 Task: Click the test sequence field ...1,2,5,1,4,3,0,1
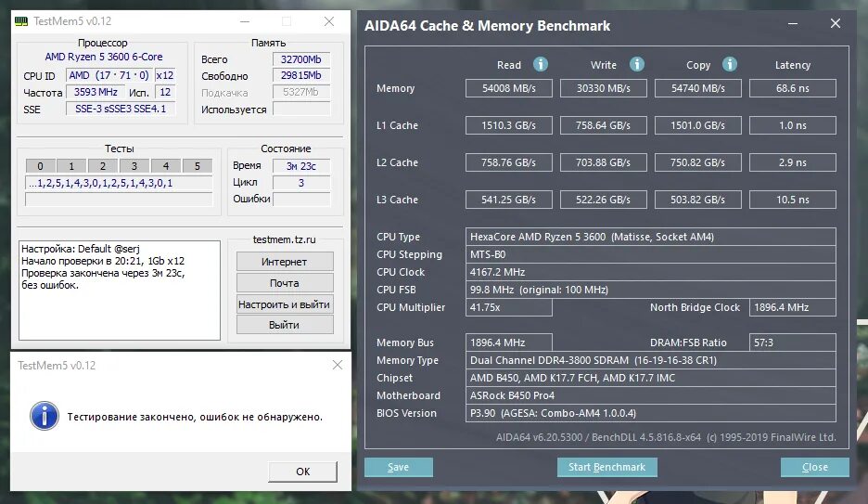tap(119, 183)
